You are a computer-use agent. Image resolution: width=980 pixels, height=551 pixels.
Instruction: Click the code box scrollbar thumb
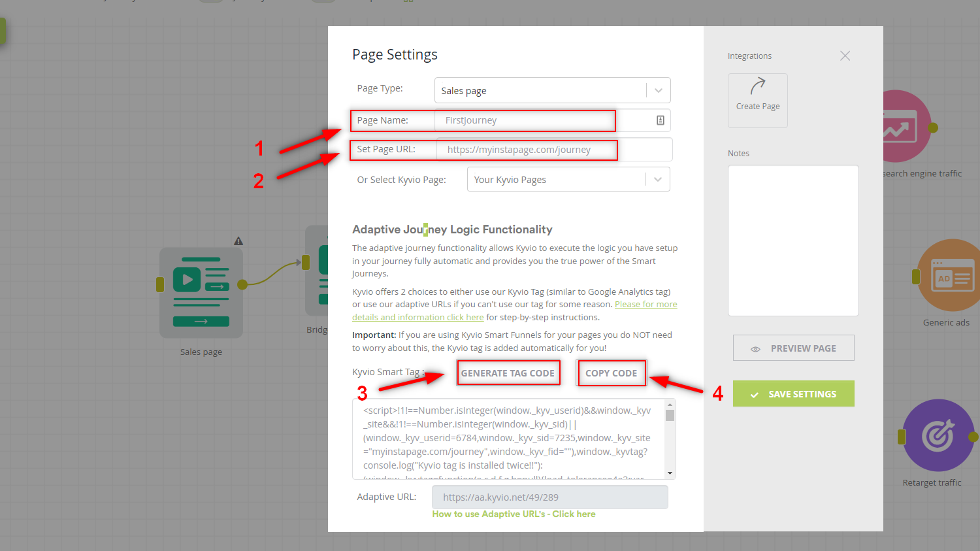670,416
